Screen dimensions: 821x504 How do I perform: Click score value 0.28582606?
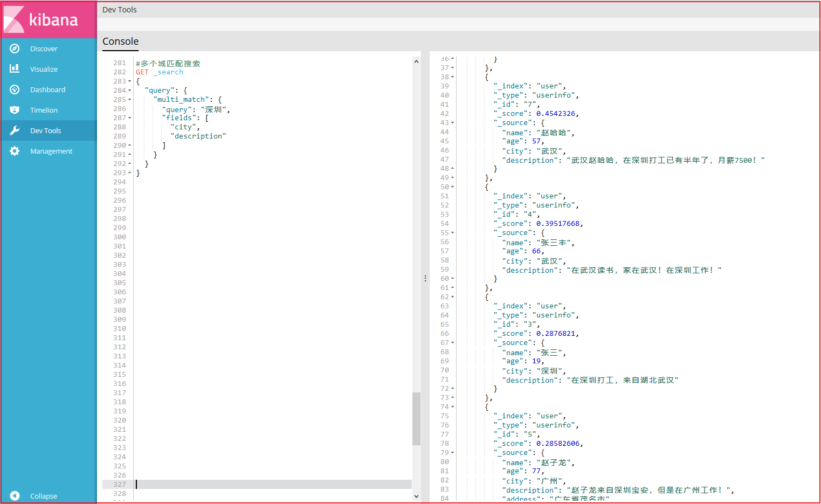click(557, 444)
